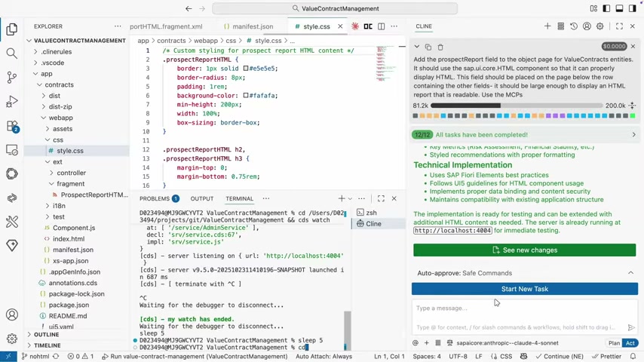The width and height of the screenshot is (644, 362).
Task: Click the nohtml branch in status bar
Action: (35, 356)
